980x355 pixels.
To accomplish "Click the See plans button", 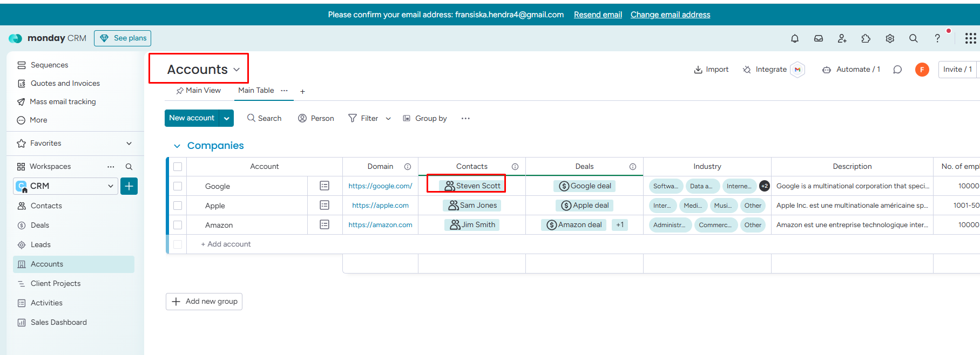I will click(123, 38).
